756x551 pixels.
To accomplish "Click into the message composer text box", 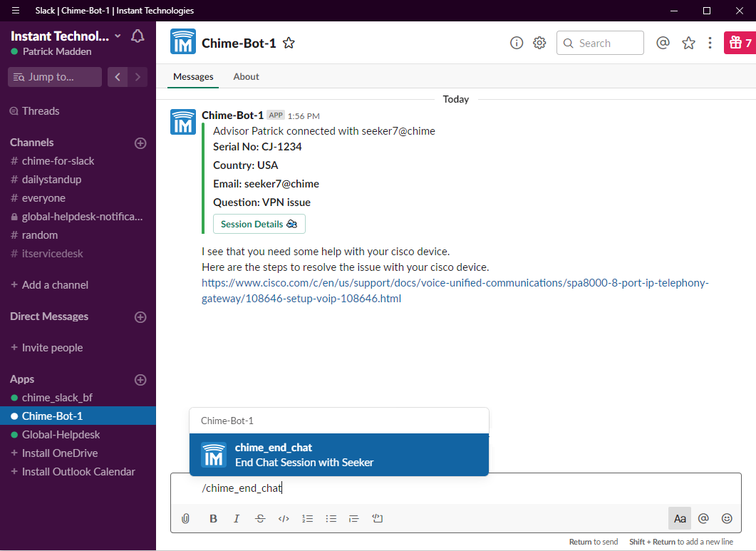I will click(x=455, y=488).
